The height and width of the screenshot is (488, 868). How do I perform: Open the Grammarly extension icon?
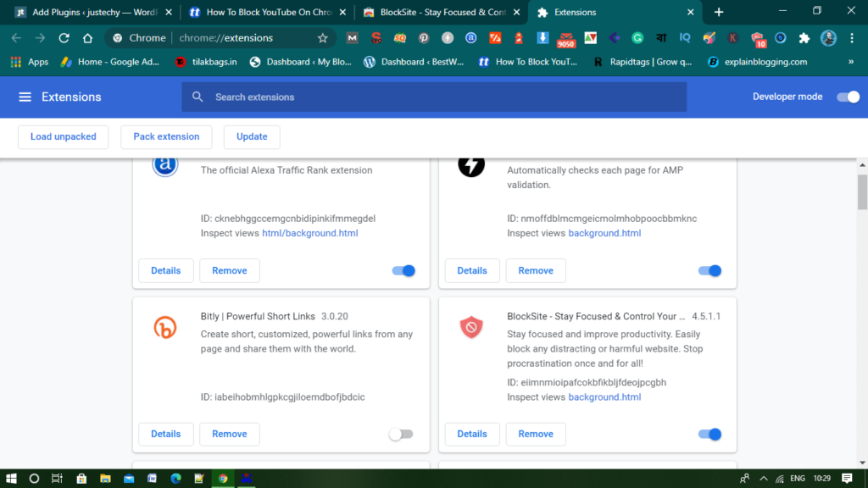tap(637, 38)
